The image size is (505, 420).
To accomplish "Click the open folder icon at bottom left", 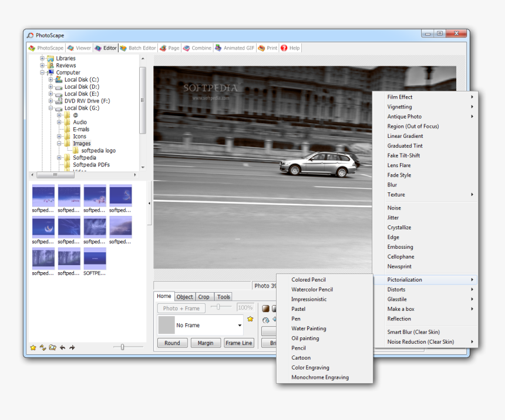I will click(52, 347).
